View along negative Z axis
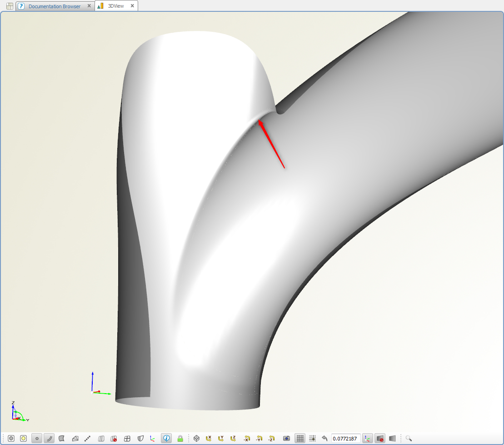The width and height of the screenshot is (504, 445). [x=272, y=438]
